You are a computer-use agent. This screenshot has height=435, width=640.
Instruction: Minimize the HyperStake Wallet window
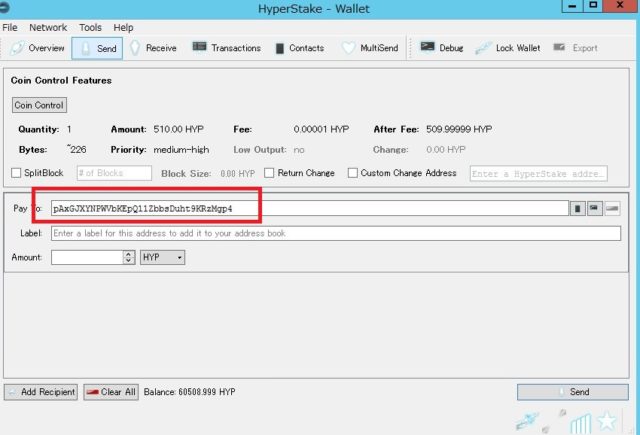pyautogui.click(x=572, y=6)
